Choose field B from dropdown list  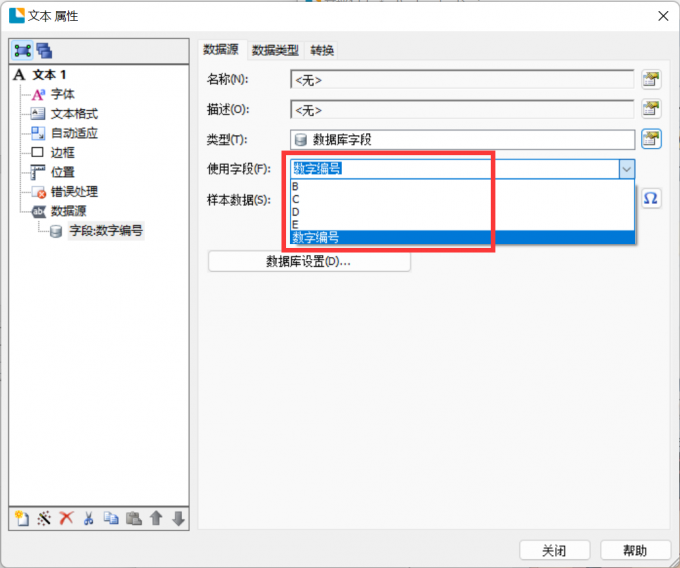(462, 186)
